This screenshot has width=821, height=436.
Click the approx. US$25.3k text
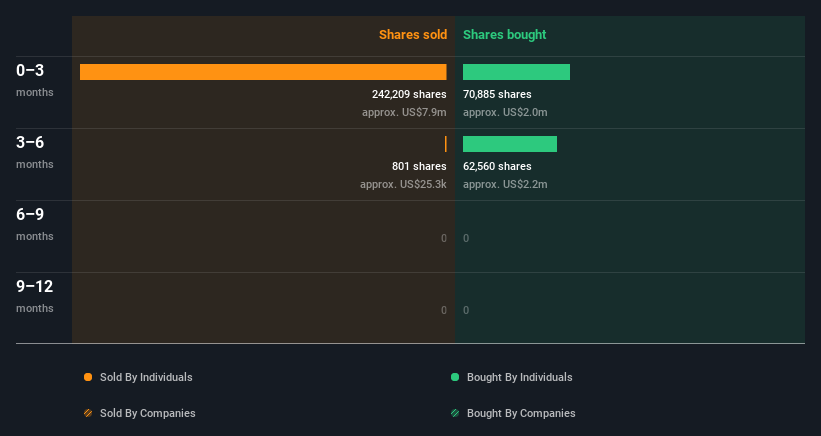(x=403, y=184)
